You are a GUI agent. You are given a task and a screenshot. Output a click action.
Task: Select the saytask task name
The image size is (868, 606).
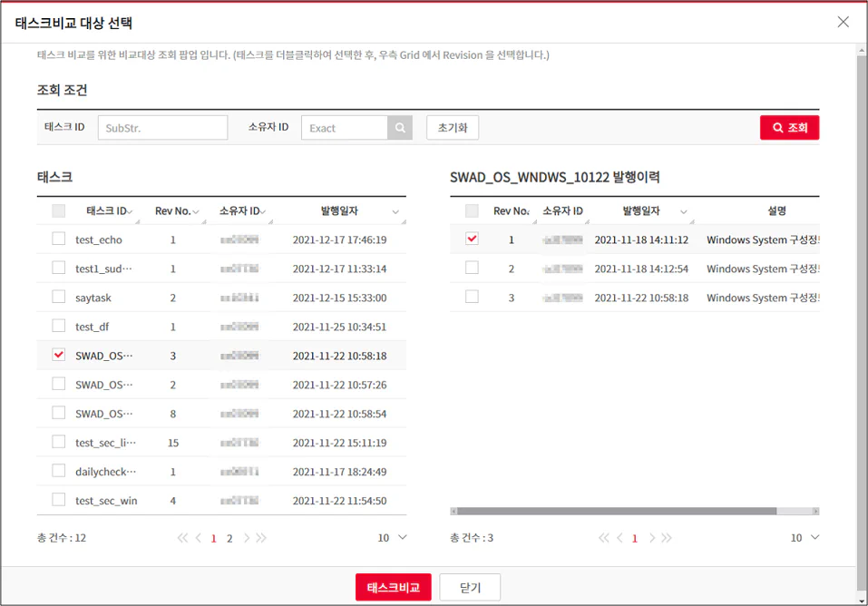point(93,298)
